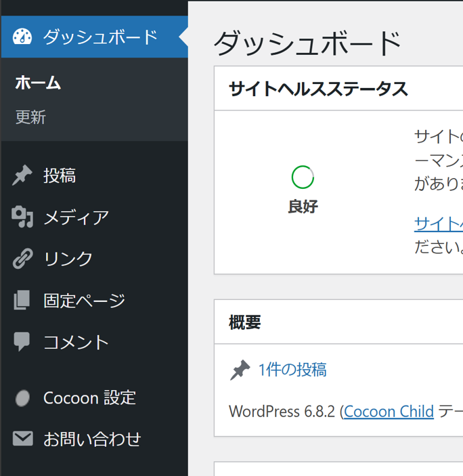The image size is (463, 476).
Task: Open the お問い合わせ menu label
Action: [92, 439]
